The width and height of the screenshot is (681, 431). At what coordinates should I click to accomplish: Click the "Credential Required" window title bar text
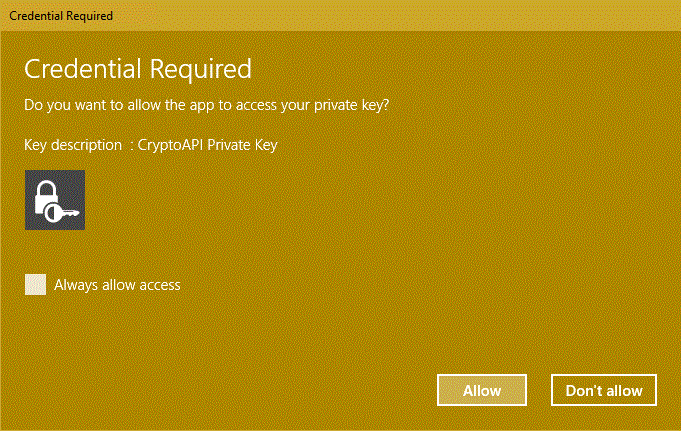pyautogui.click(x=61, y=16)
